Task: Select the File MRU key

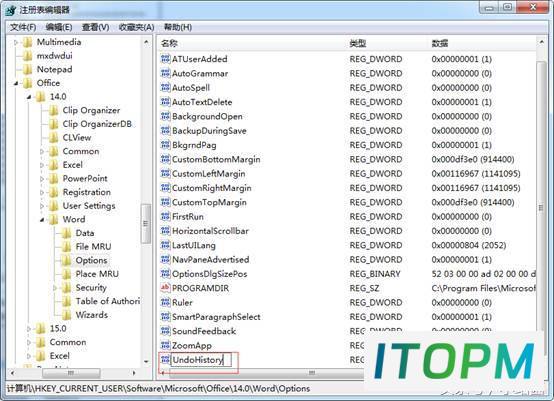Action: pyautogui.click(x=93, y=247)
